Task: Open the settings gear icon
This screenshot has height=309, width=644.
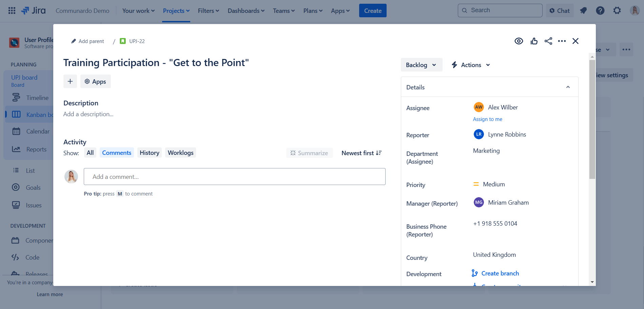Action: [x=617, y=11]
